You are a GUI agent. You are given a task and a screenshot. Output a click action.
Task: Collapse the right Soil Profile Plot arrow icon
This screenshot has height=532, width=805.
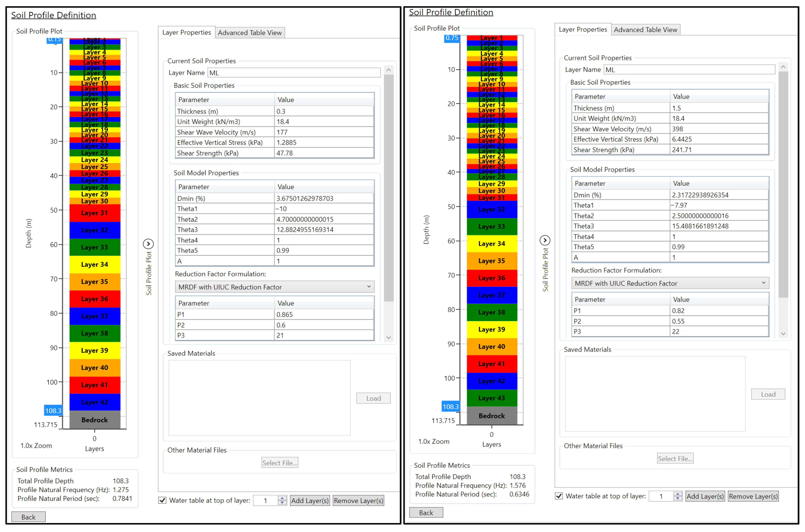click(545, 241)
